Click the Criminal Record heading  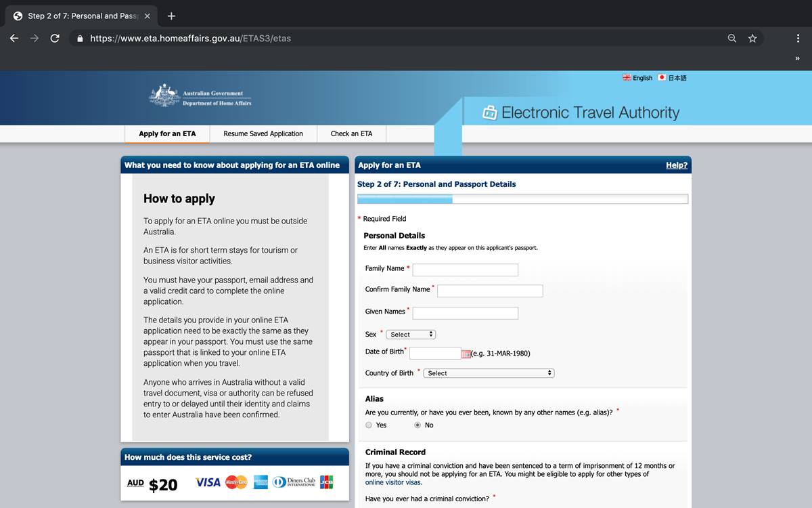(396, 452)
